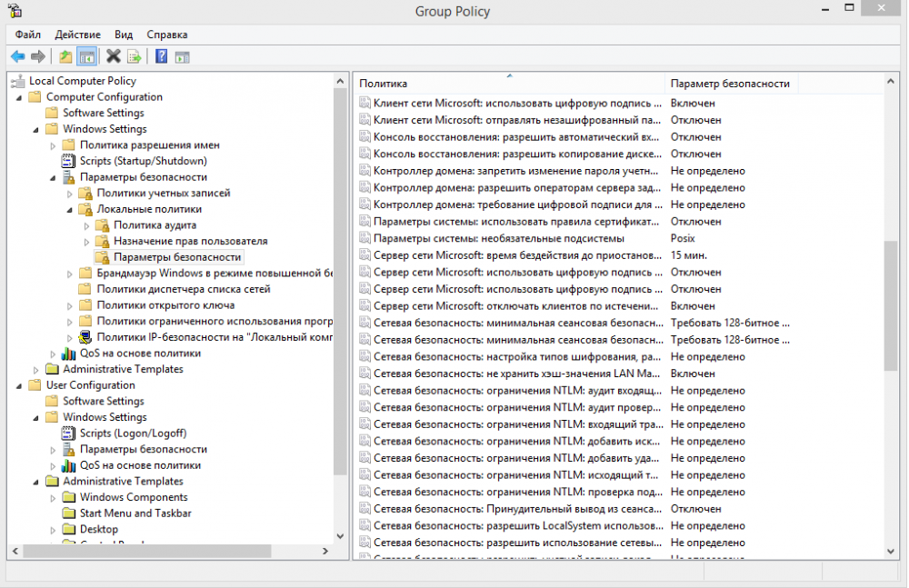
Task: Click the Политики IP-безопасности icon
Action: pos(85,337)
